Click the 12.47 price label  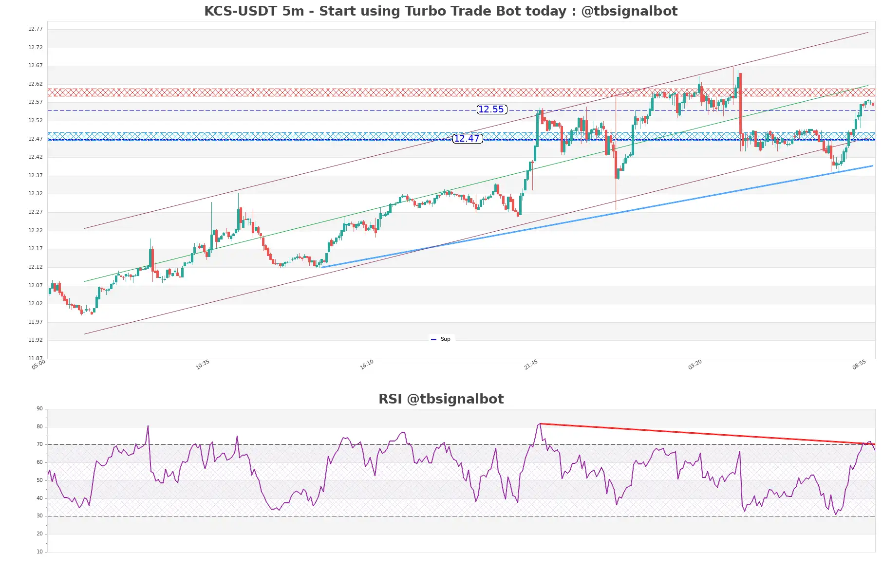point(467,139)
